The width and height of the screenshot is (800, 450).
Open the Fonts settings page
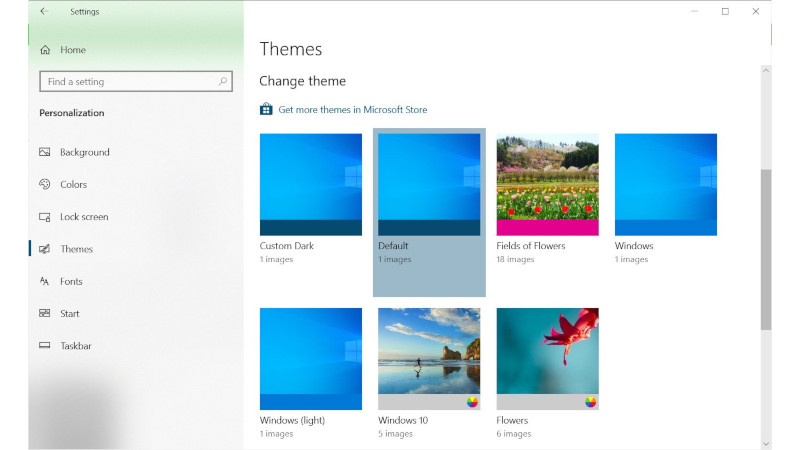pyautogui.click(x=71, y=281)
